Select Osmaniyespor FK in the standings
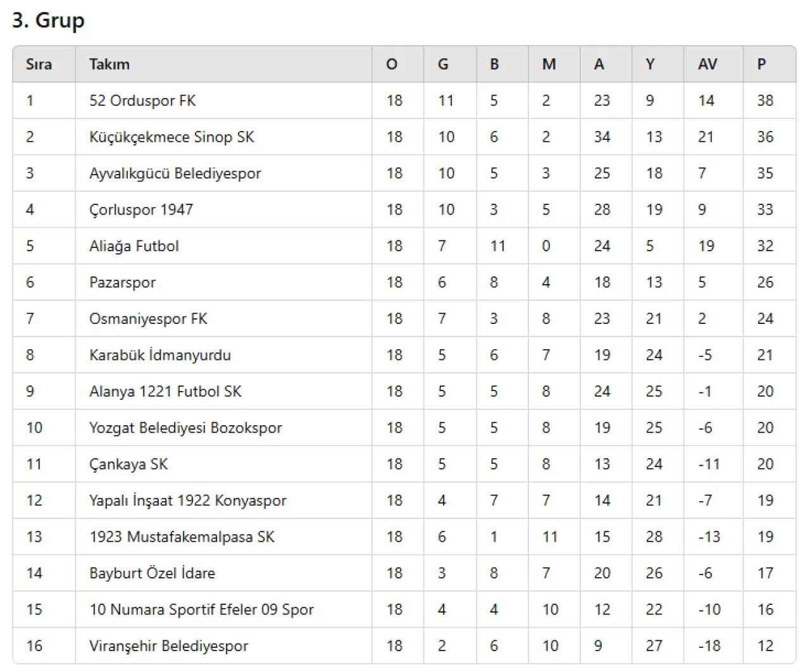 148,319
